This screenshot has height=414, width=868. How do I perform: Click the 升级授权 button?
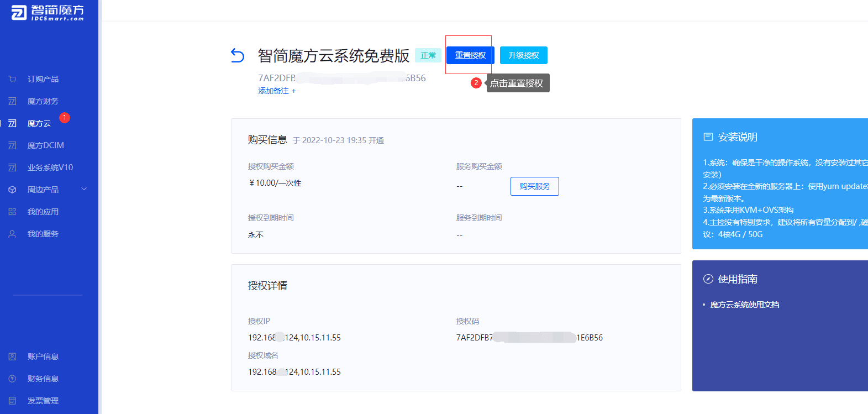click(x=524, y=55)
